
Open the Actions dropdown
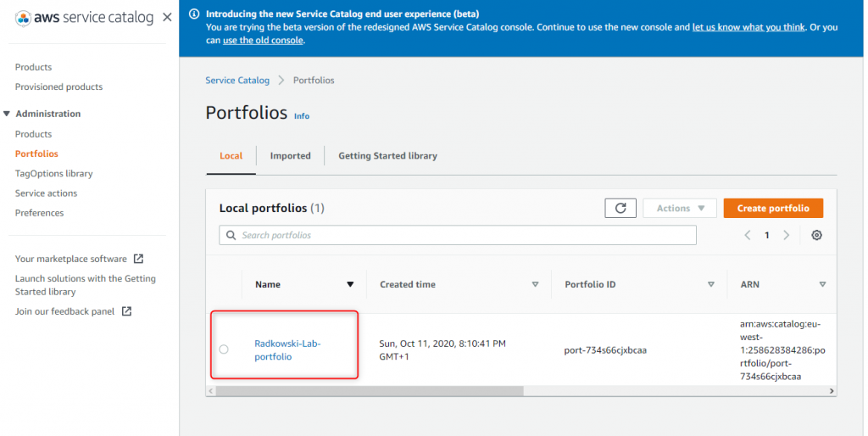click(x=680, y=209)
